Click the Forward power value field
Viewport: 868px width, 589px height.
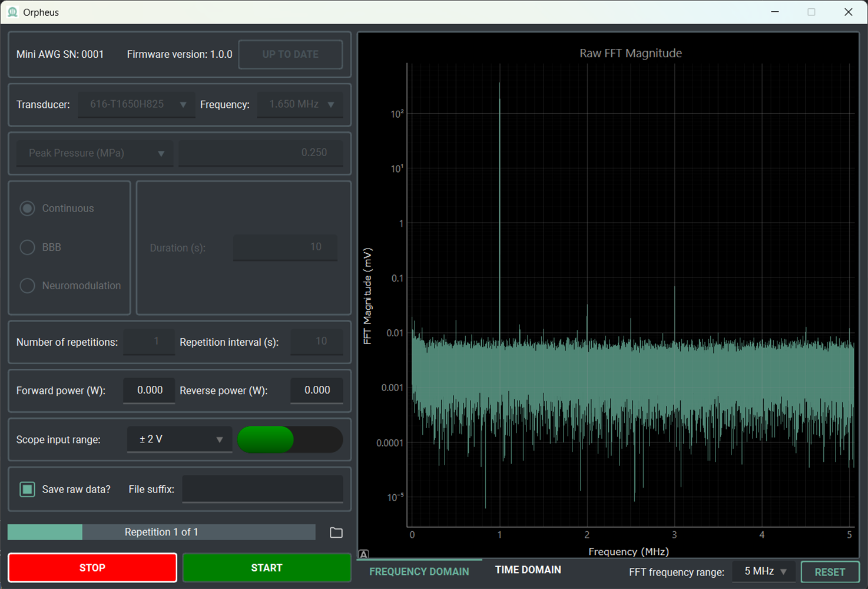click(x=149, y=391)
